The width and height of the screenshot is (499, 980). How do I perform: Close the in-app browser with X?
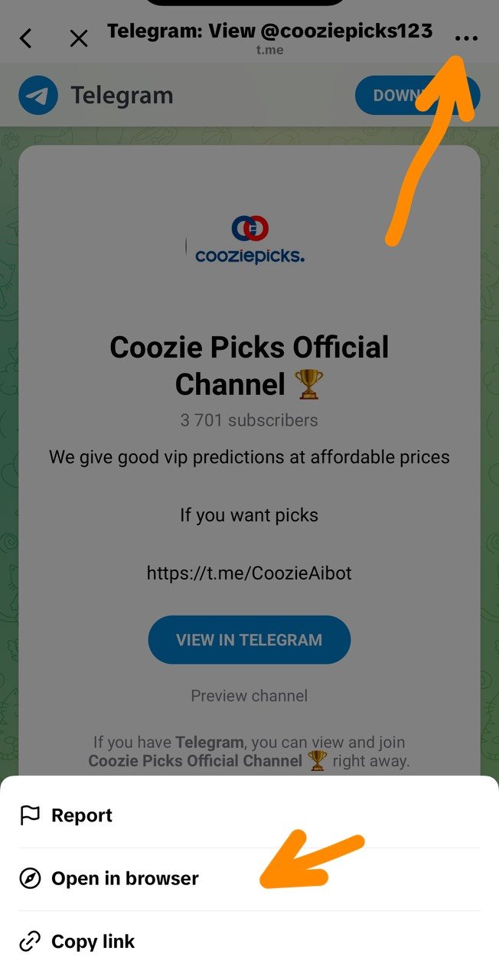point(79,38)
